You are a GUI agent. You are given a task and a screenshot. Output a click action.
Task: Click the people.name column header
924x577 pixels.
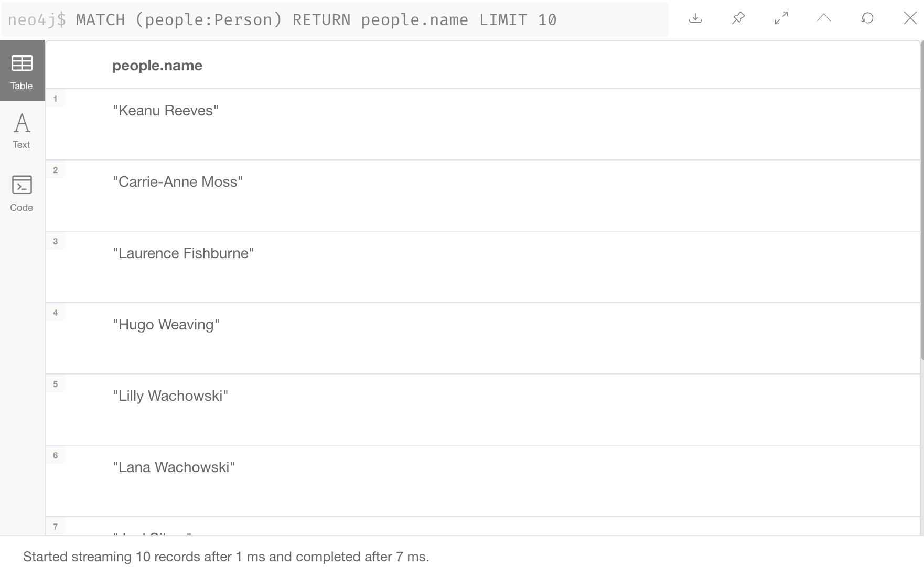click(x=157, y=66)
